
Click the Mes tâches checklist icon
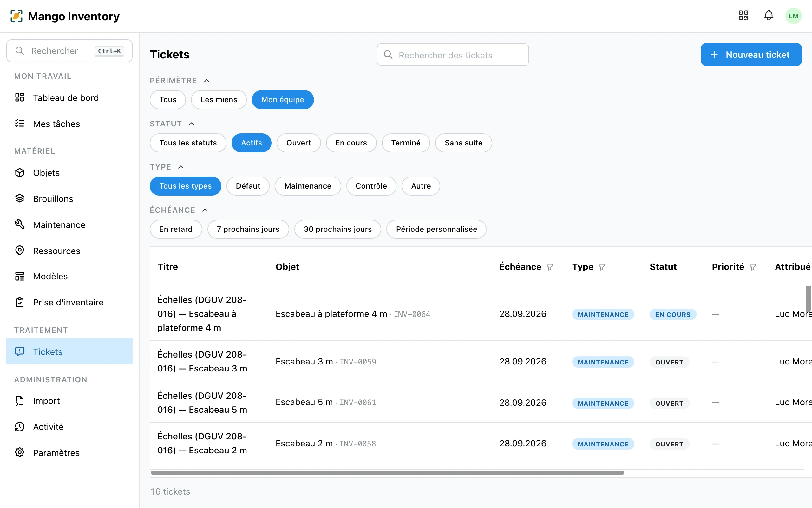[20, 123]
